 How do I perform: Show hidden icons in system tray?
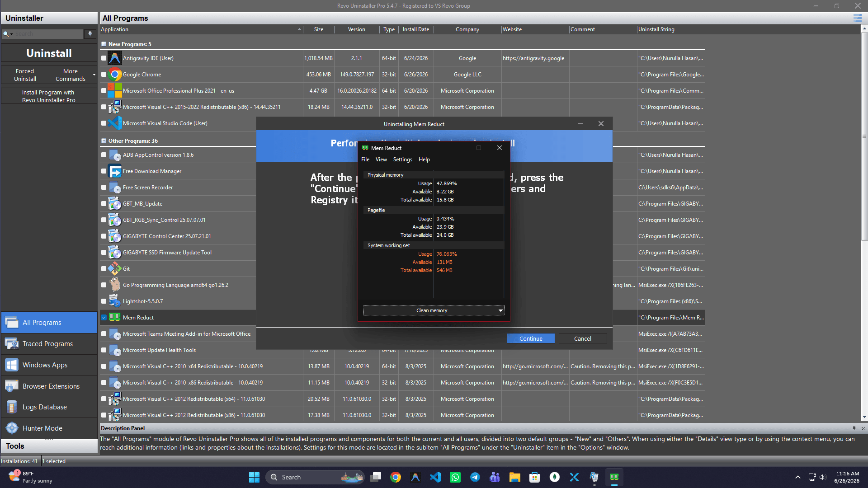coord(798,477)
